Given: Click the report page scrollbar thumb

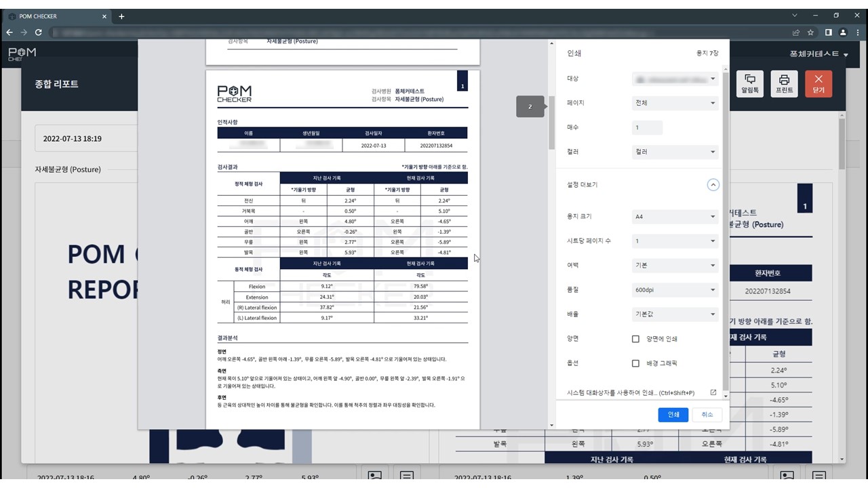Looking at the screenshot, I should pos(842,144).
